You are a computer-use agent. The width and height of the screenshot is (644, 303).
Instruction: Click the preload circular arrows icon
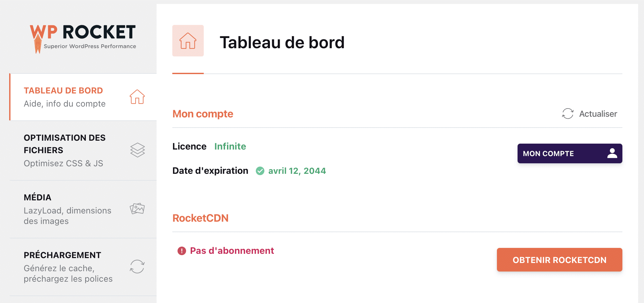[x=137, y=266]
